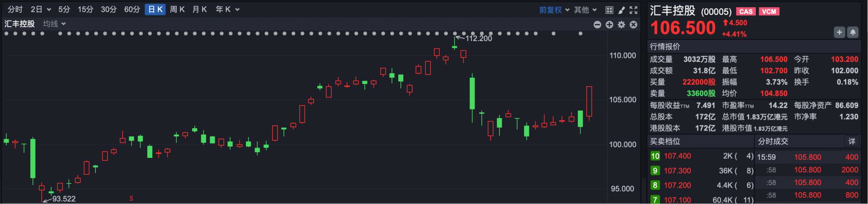
Task: Click the 今开 value 103.200
Action: click(844, 59)
